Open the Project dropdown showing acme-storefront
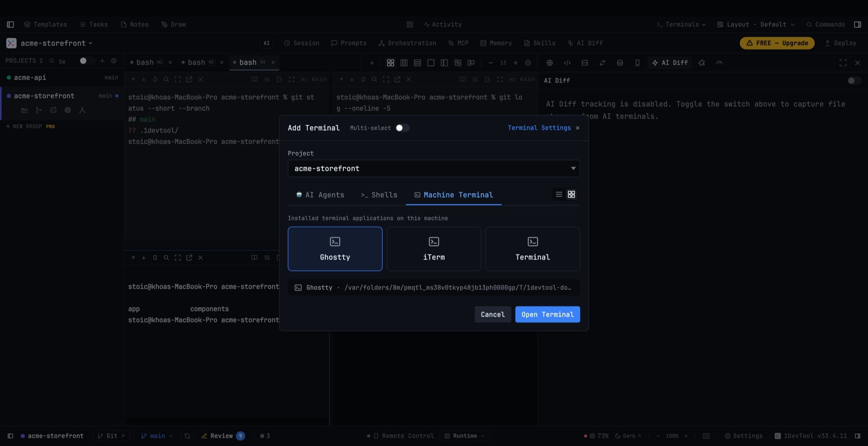Screen dimensions: 868x446 coord(434,168)
